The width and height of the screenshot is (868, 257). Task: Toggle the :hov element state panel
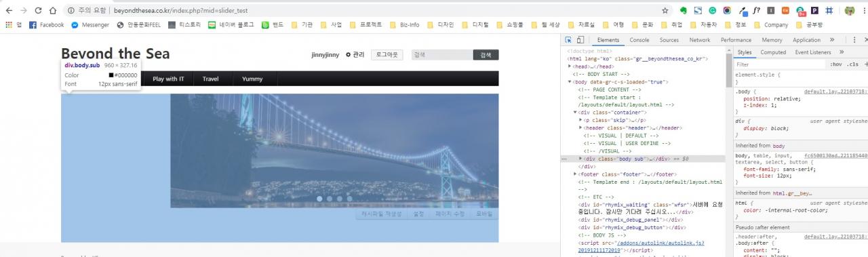(836, 64)
